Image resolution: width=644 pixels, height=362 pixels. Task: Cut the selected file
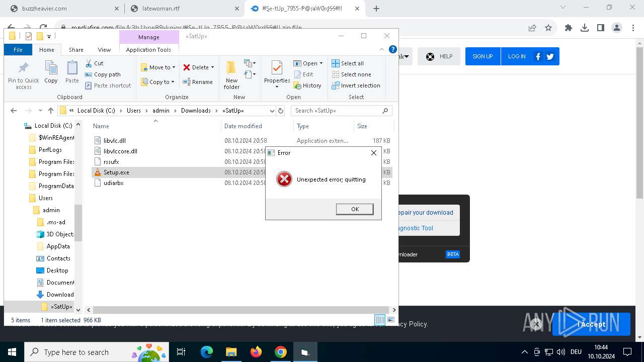[94, 63]
